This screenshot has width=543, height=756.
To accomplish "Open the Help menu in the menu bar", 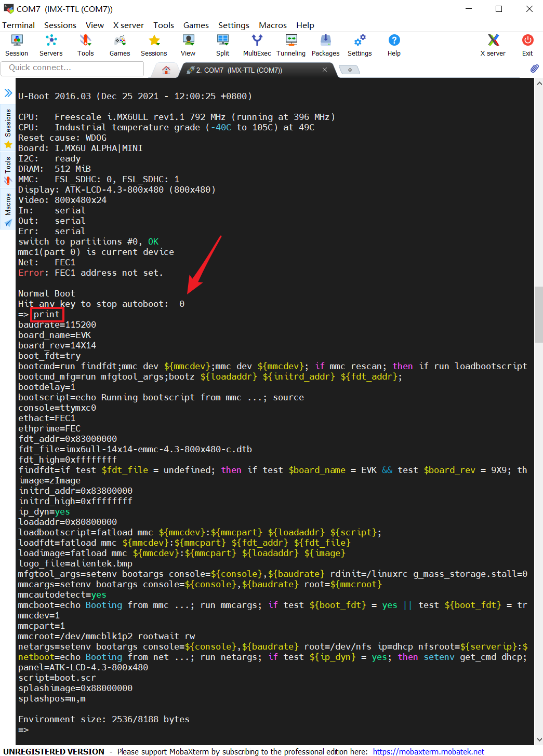I will [x=305, y=25].
